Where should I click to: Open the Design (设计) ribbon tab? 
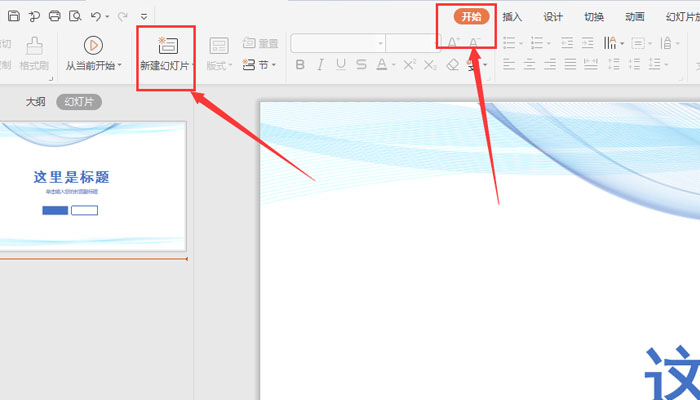click(553, 17)
